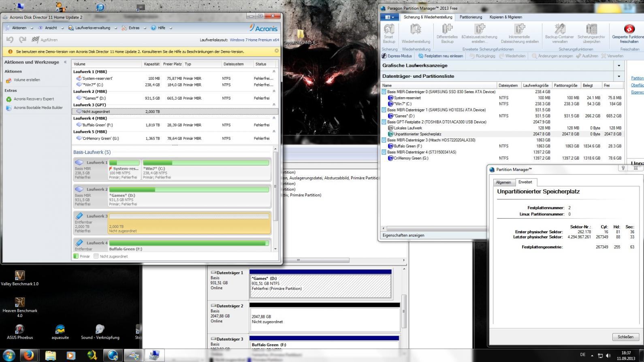Enable Express-Modus in Paragon toolbar
This screenshot has height=362, width=644.
397,56
